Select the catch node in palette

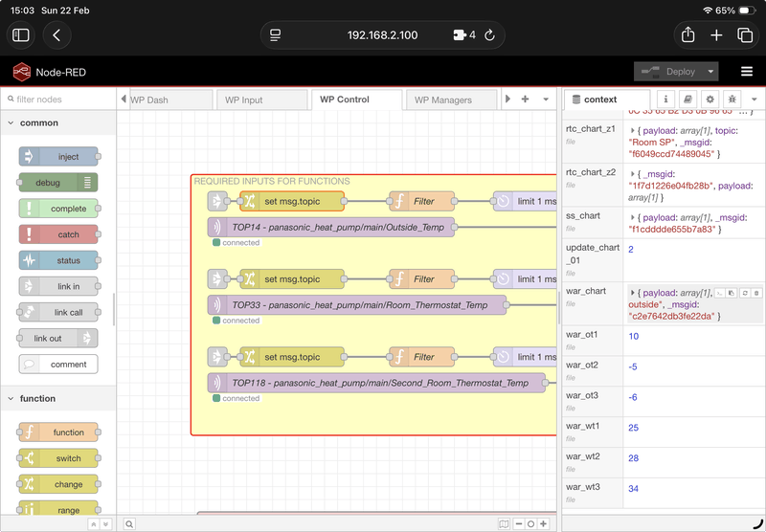click(x=58, y=234)
